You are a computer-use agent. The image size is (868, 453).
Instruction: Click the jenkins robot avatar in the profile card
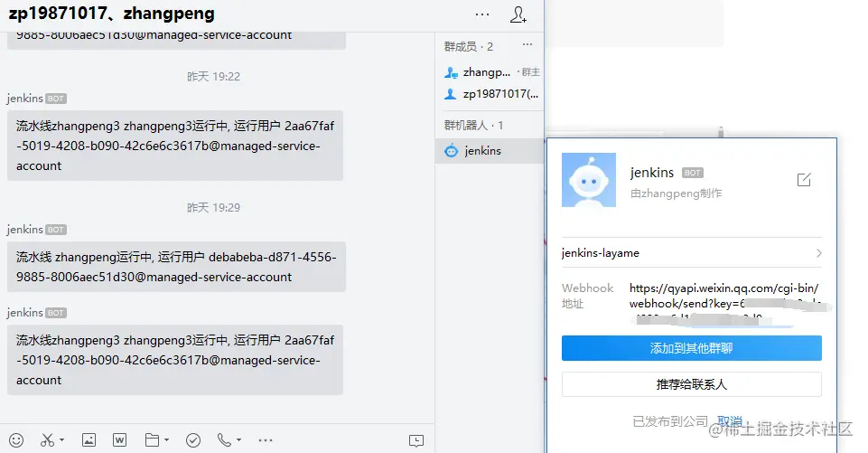click(588, 180)
